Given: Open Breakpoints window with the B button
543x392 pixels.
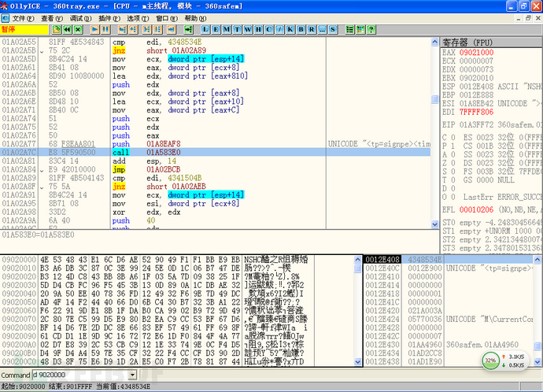Looking at the screenshot, I should [301, 29].
